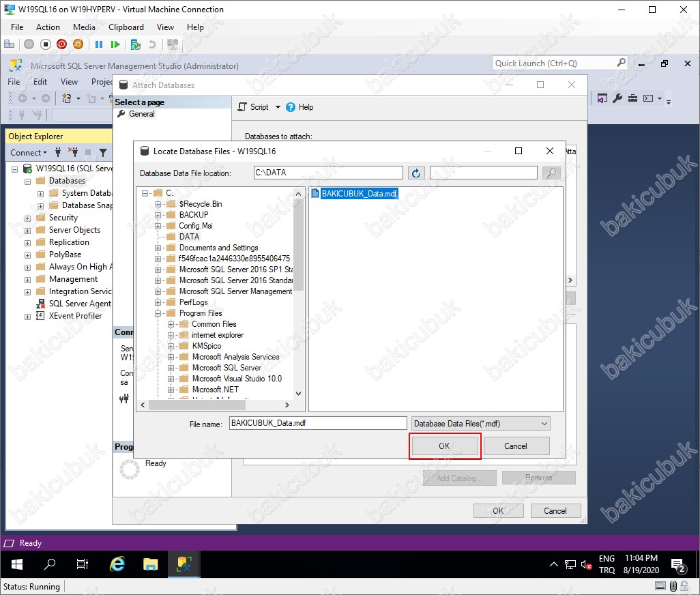The width and height of the screenshot is (700, 595).
Task: Open the File menu of VM Connection
Action: click(17, 27)
